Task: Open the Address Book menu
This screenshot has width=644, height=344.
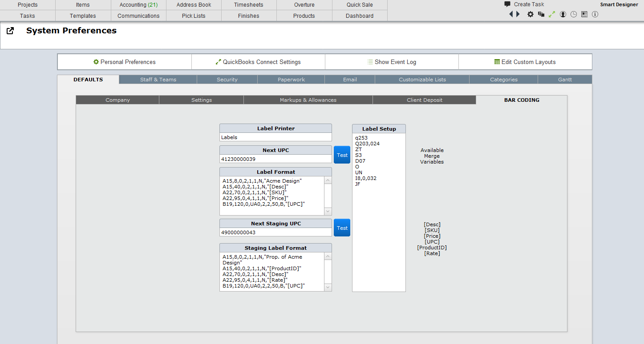Action: [194, 5]
